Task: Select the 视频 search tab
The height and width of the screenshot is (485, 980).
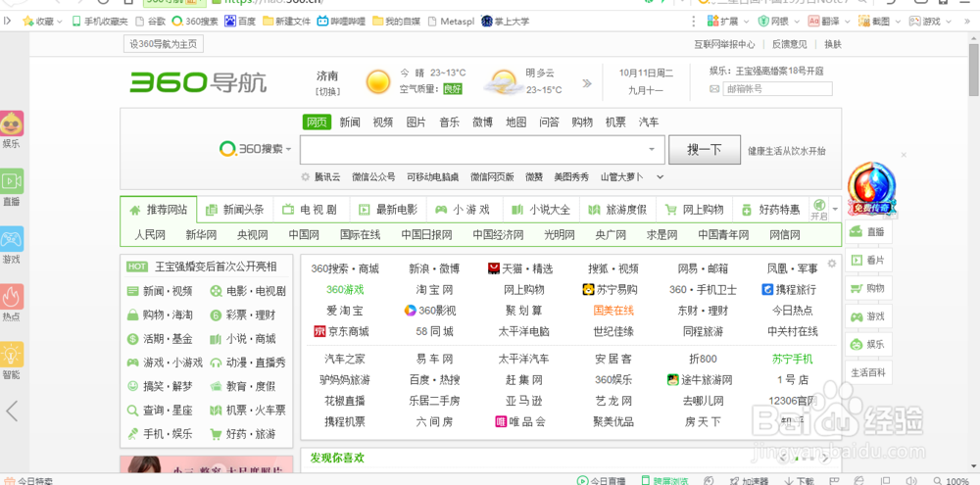Action: point(383,121)
